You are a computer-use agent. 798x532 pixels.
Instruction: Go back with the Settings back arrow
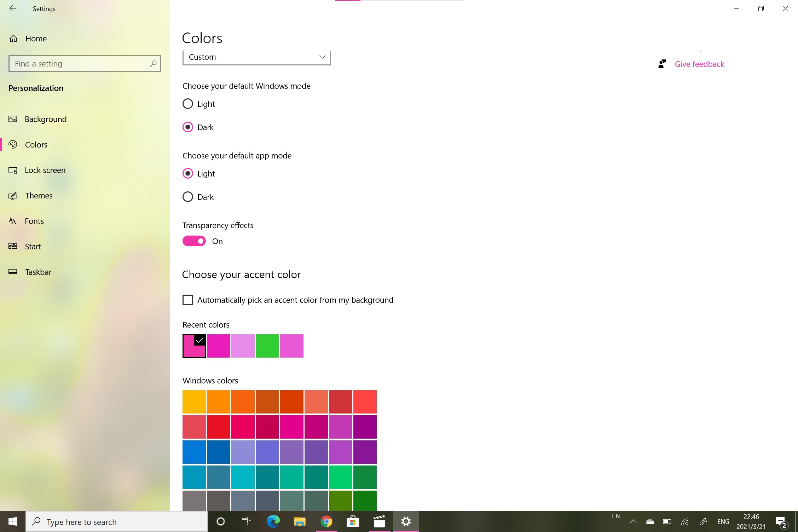[13, 8]
